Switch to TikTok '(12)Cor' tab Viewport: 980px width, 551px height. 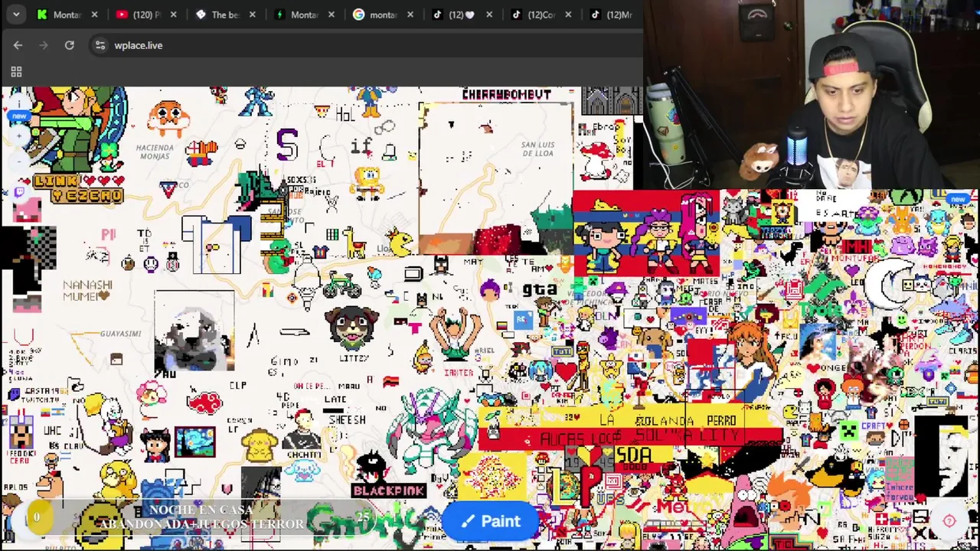click(x=542, y=15)
